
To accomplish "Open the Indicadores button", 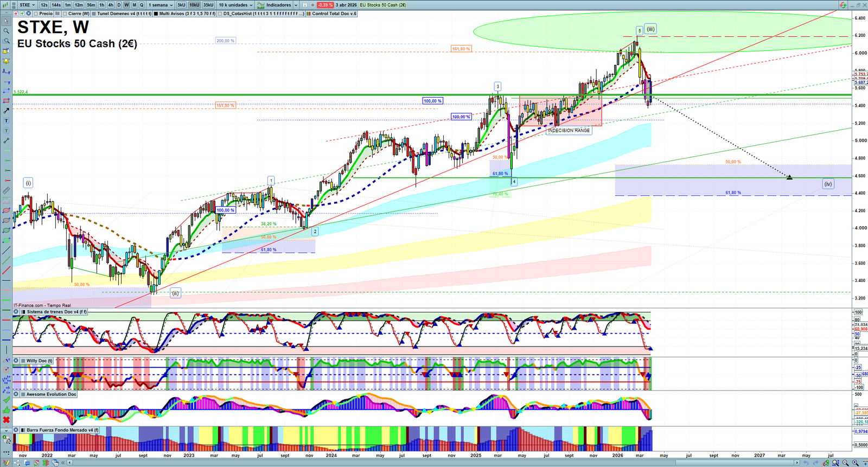I will (x=275, y=5).
